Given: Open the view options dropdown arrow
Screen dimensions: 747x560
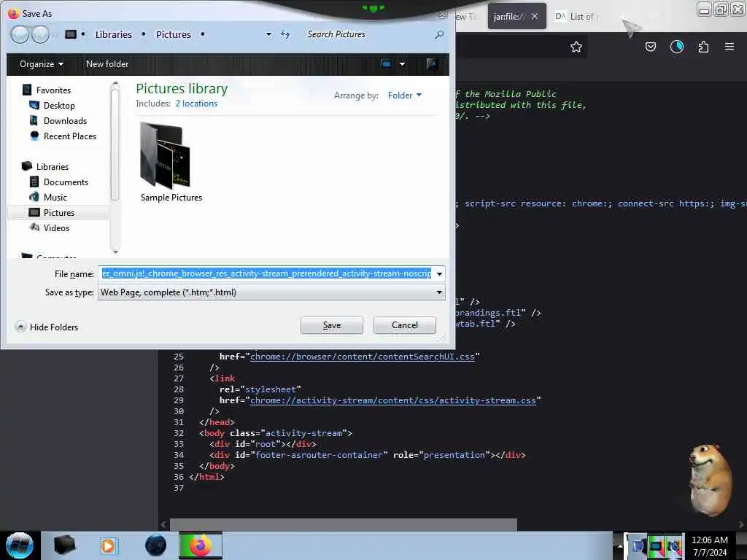Looking at the screenshot, I should [x=403, y=64].
